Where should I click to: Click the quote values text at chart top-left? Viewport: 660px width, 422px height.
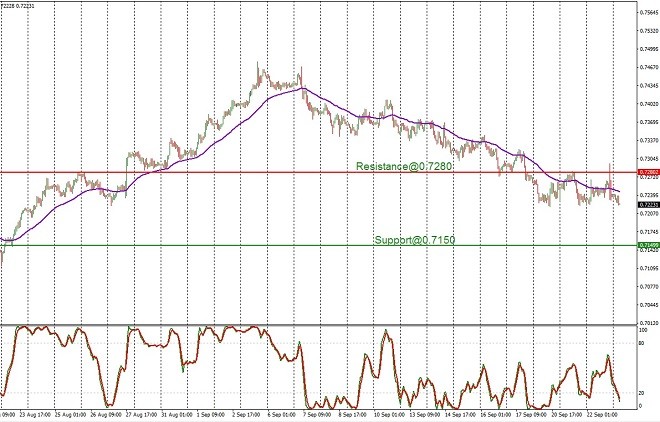click(17, 6)
